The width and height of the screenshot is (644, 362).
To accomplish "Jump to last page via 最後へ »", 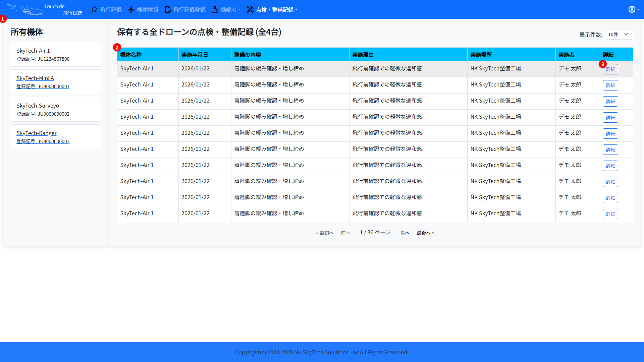I will pyautogui.click(x=425, y=233).
